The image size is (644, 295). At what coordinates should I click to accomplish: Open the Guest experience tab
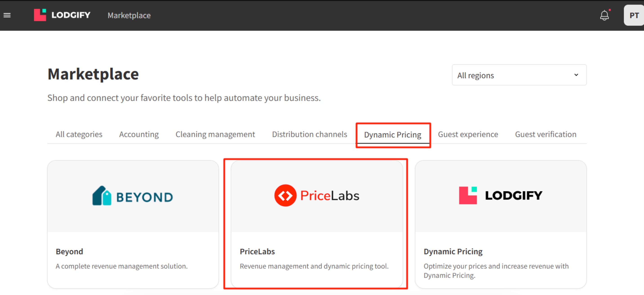(468, 134)
